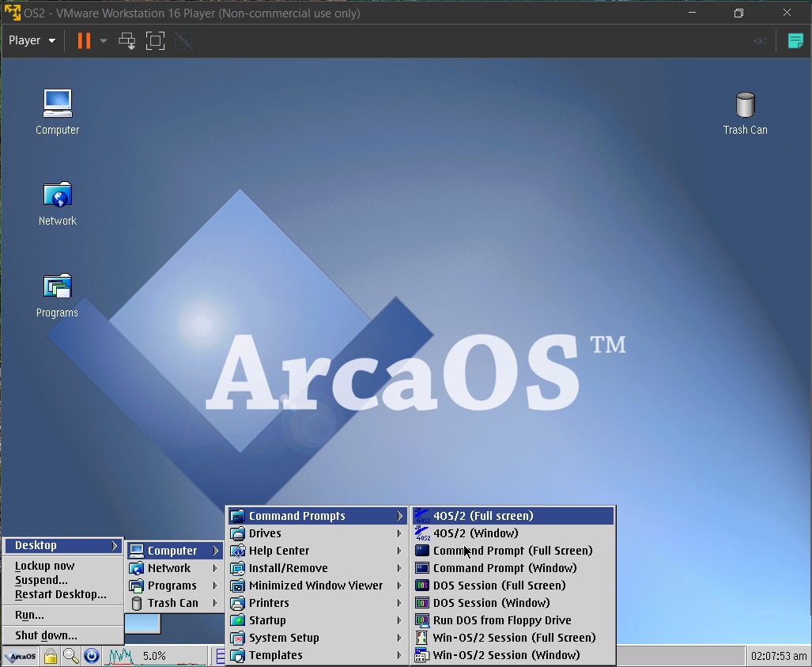812x667 pixels.
Task: Select the Trash Can desktop icon
Action: 746,113
